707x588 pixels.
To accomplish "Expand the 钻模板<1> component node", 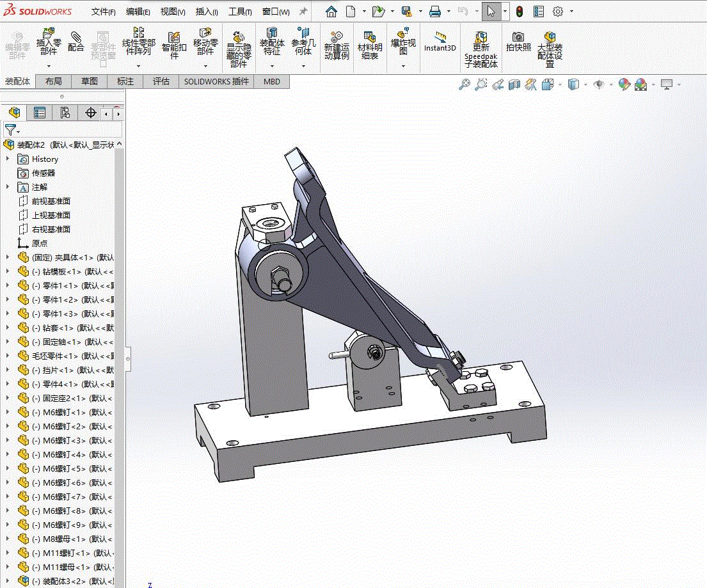I will [x=8, y=271].
